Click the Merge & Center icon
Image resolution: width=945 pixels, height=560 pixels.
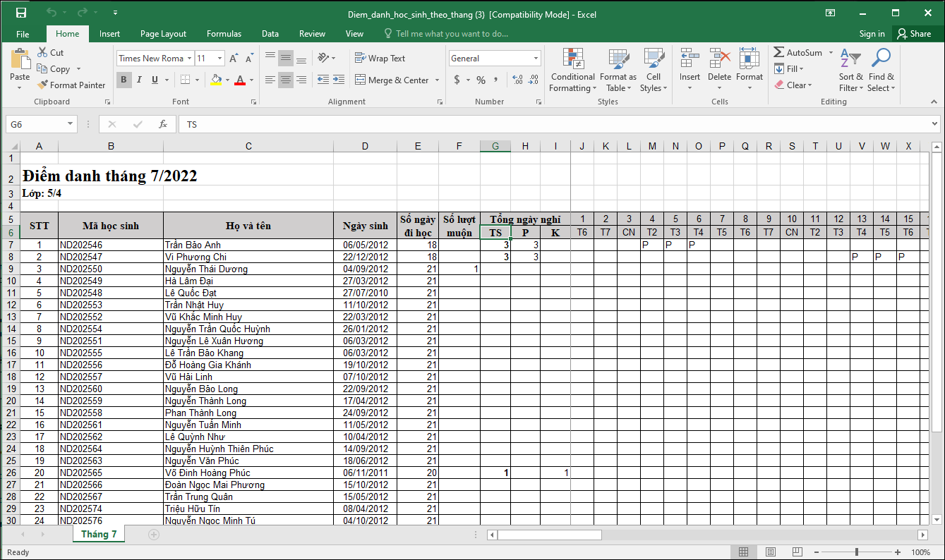pos(360,80)
